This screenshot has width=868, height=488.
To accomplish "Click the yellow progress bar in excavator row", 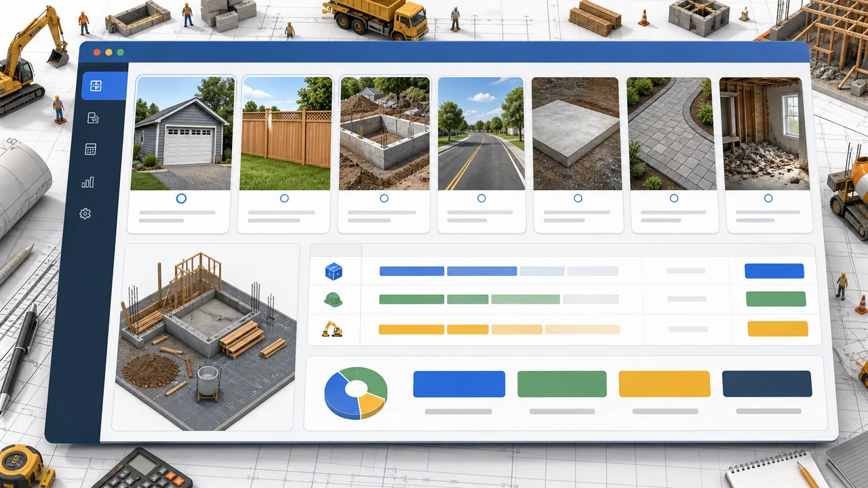I will click(499, 329).
